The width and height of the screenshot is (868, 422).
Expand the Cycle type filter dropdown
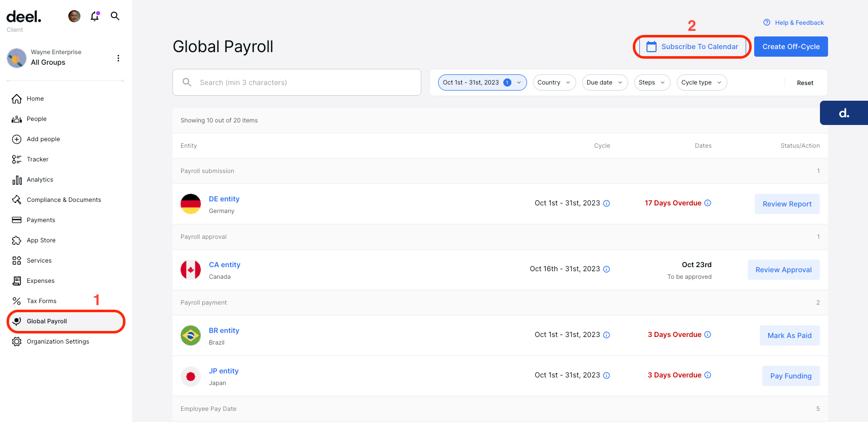(x=702, y=82)
